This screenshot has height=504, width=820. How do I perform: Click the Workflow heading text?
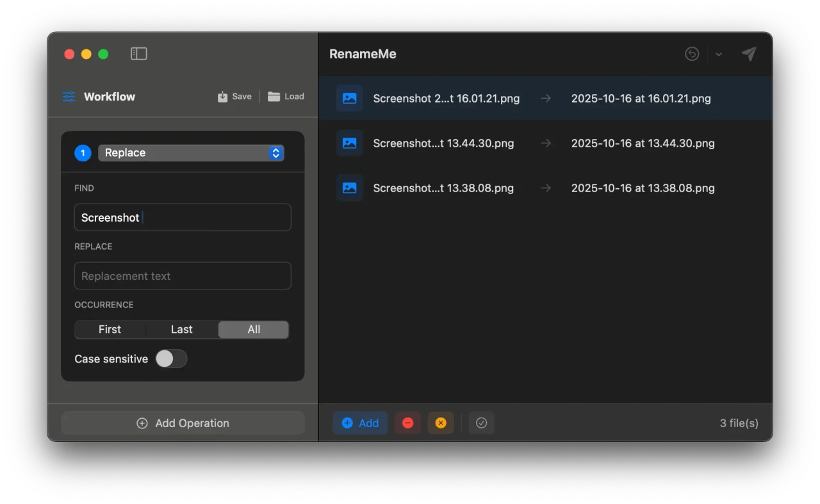pyautogui.click(x=110, y=97)
